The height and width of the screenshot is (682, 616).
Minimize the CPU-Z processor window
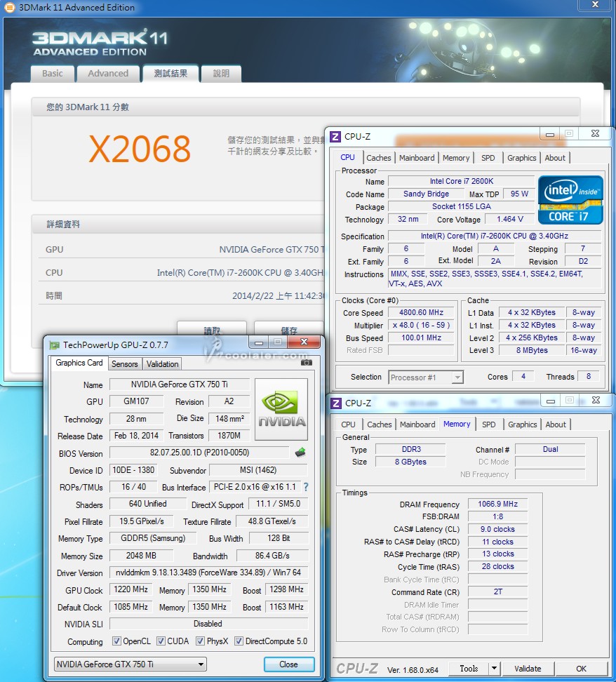pyautogui.click(x=550, y=134)
